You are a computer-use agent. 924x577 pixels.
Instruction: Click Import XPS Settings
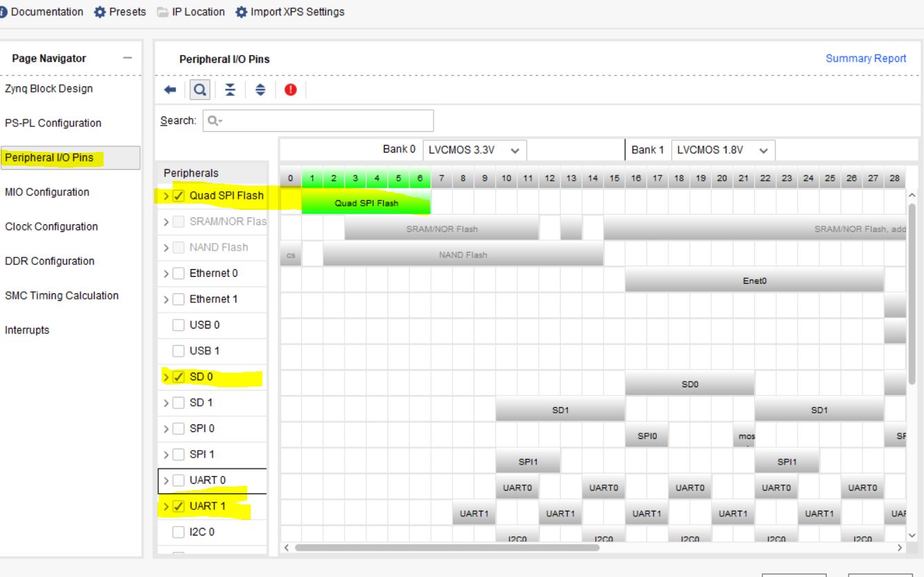290,12
